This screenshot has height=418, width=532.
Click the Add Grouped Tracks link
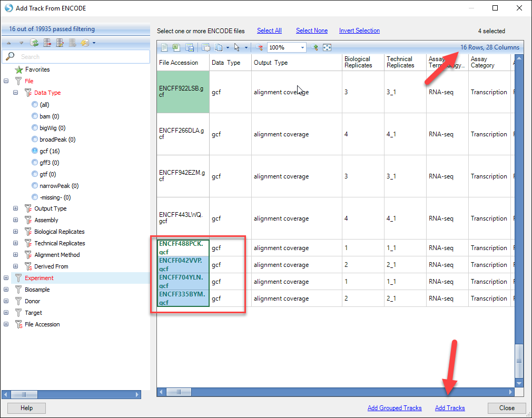click(x=395, y=408)
